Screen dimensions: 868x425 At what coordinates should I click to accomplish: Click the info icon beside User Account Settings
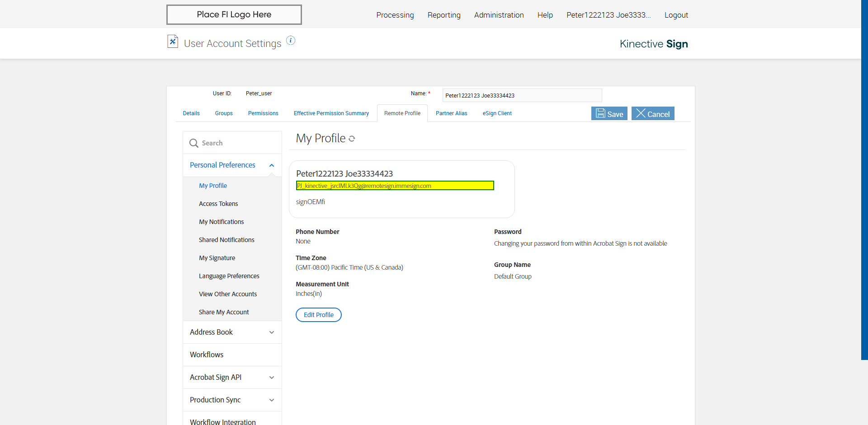pyautogui.click(x=291, y=41)
